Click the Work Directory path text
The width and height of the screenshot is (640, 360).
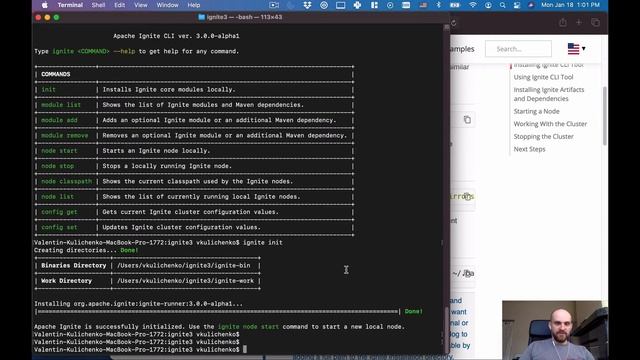[x=185, y=281]
